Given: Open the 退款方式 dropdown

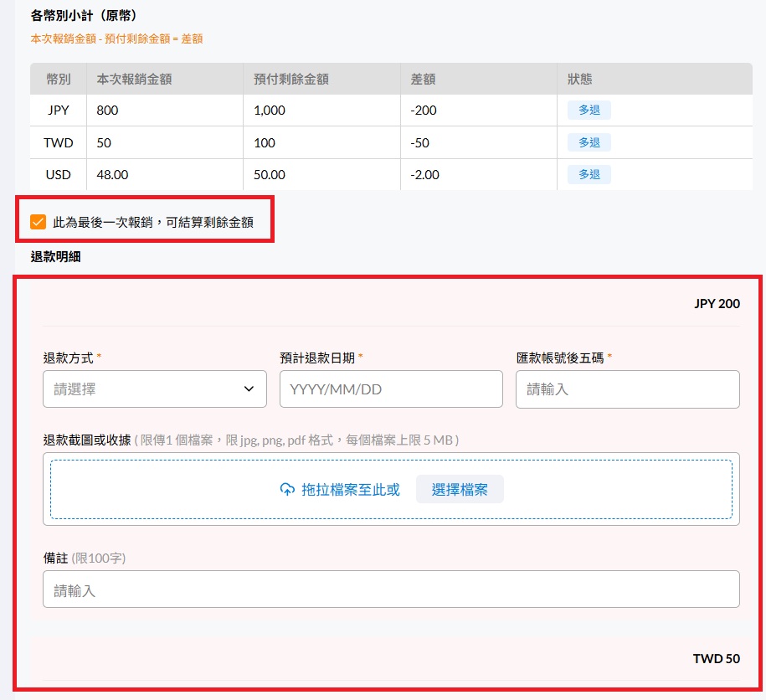Looking at the screenshot, I should [154, 389].
